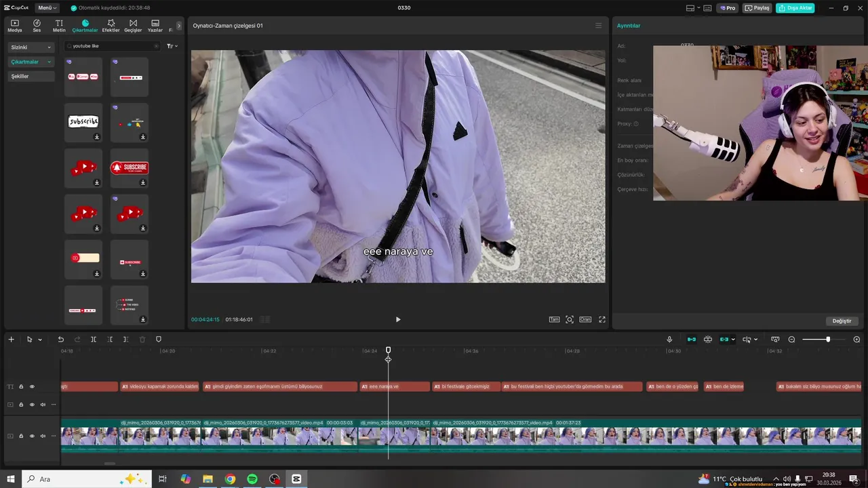Lock the empty middle video track
The height and width of the screenshot is (488, 868).
point(21,405)
